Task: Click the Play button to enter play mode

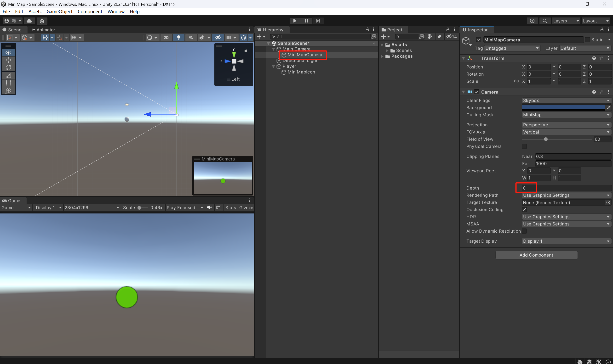Action: (x=295, y=21)
